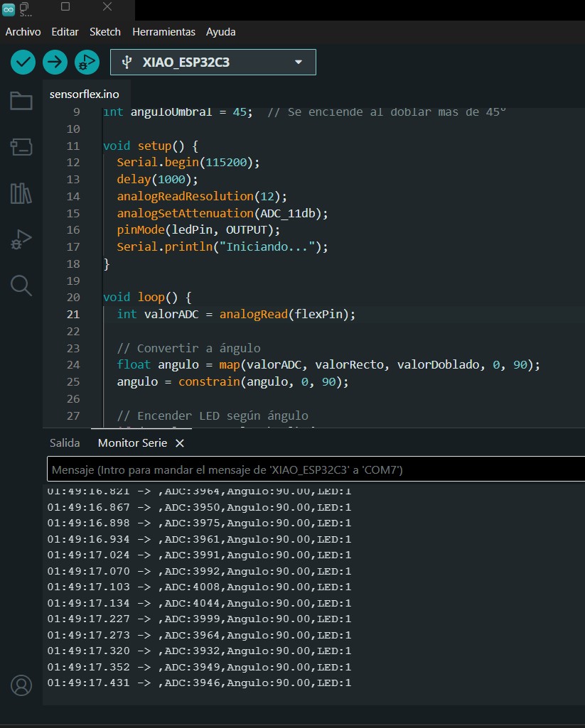Open the Boards Manager sidebar icon
This screenshot has width=585, height=728.
coord(21,147)
